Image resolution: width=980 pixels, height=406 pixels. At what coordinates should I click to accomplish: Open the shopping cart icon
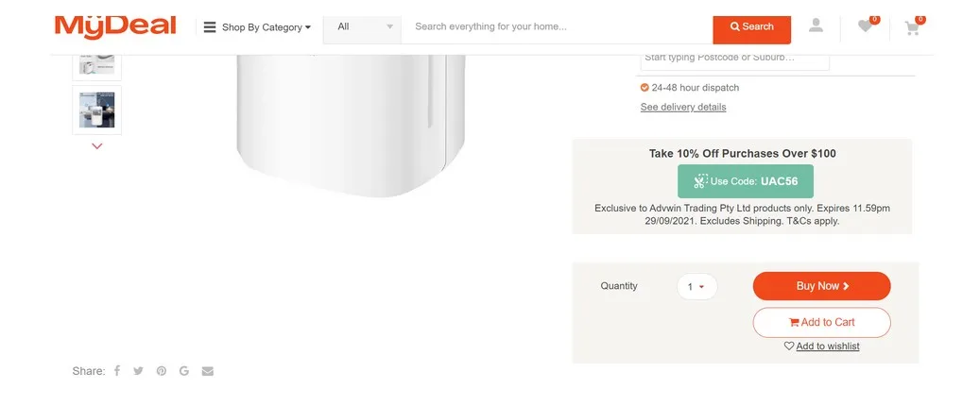[912, 27]
